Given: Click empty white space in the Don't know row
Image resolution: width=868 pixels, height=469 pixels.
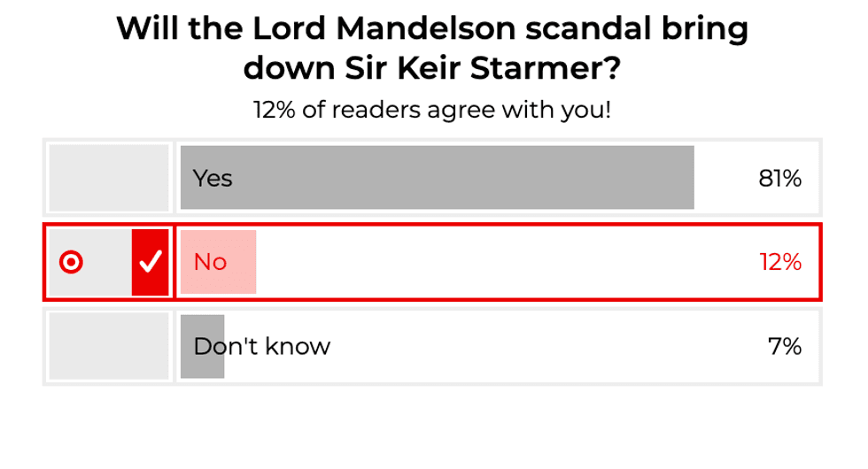Looking at the screenshot, I should click(531, 346).
